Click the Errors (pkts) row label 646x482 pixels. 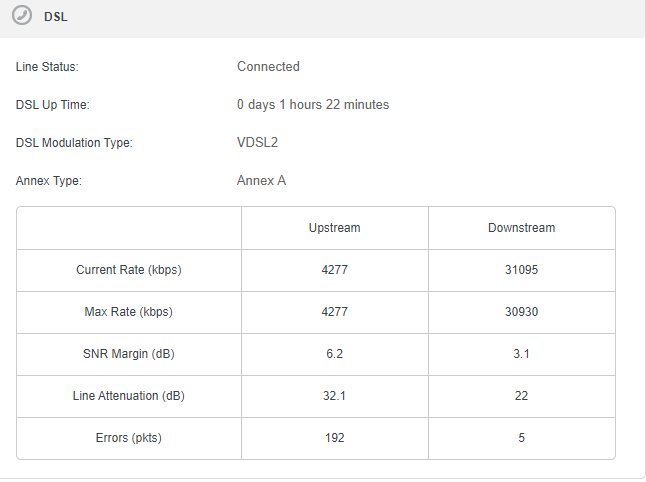(x=129, y=438)
